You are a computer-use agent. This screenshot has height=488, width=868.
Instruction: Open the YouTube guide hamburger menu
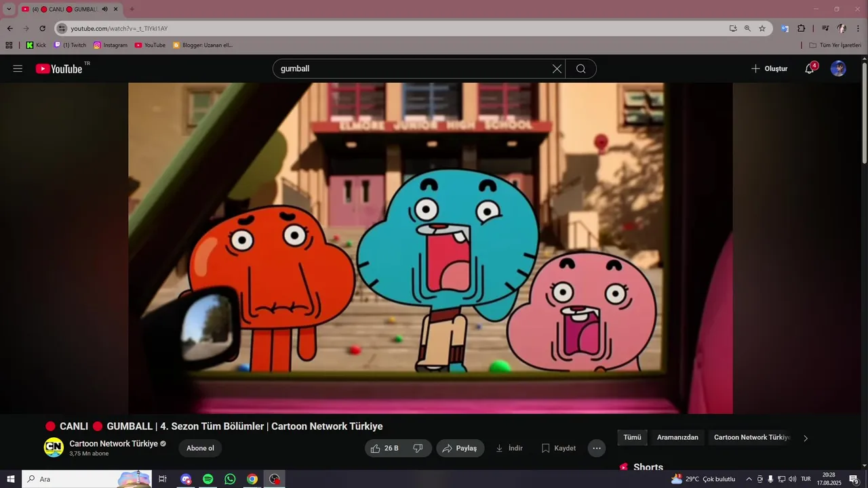tap(18, 68)
